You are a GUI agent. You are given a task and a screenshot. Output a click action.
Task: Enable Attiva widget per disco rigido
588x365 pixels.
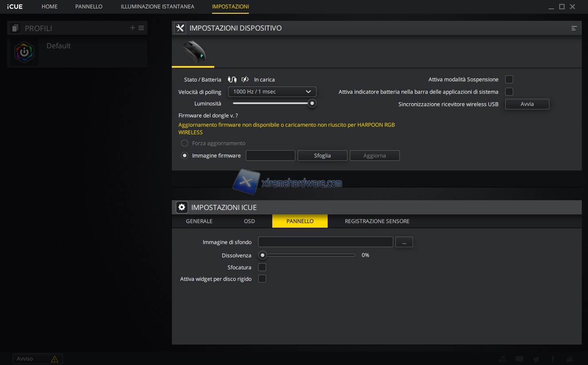(262, 279)
